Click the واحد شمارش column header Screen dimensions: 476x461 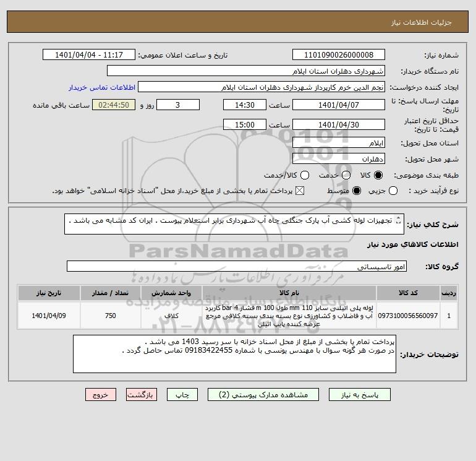pyautogui.click(x=171, y=293)
